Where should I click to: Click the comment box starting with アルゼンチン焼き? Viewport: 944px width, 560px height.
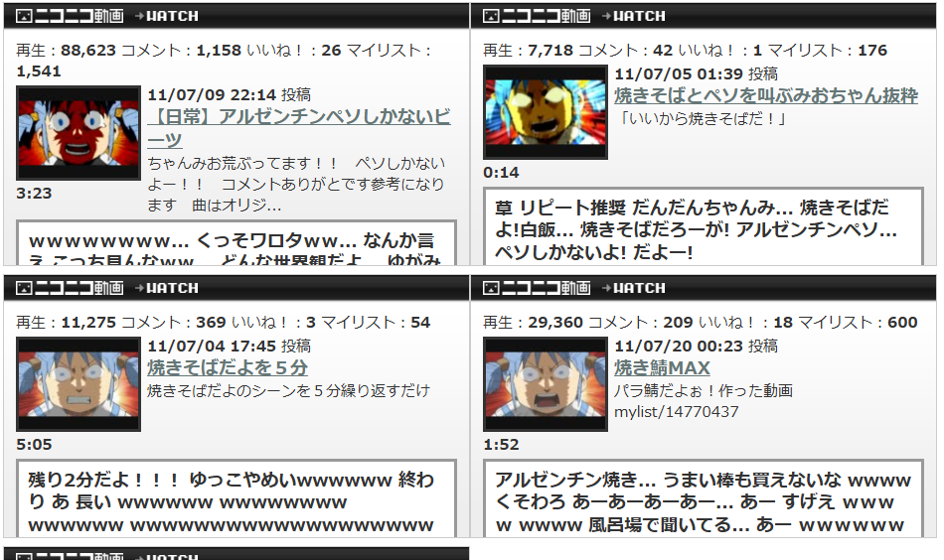(x=702, y=501)
